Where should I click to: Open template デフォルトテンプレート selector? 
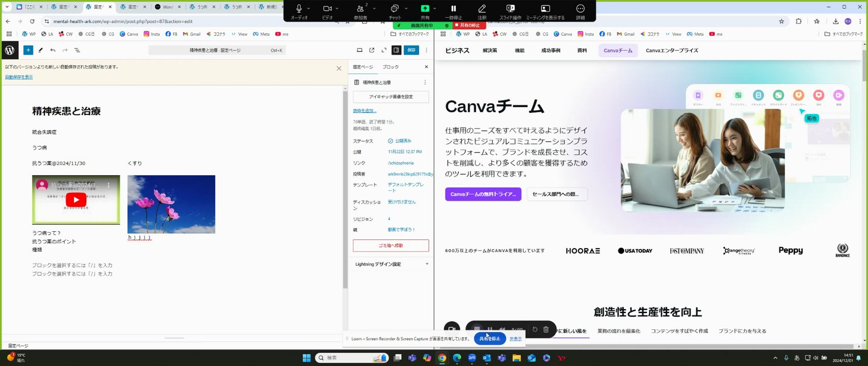pos(405,188)
